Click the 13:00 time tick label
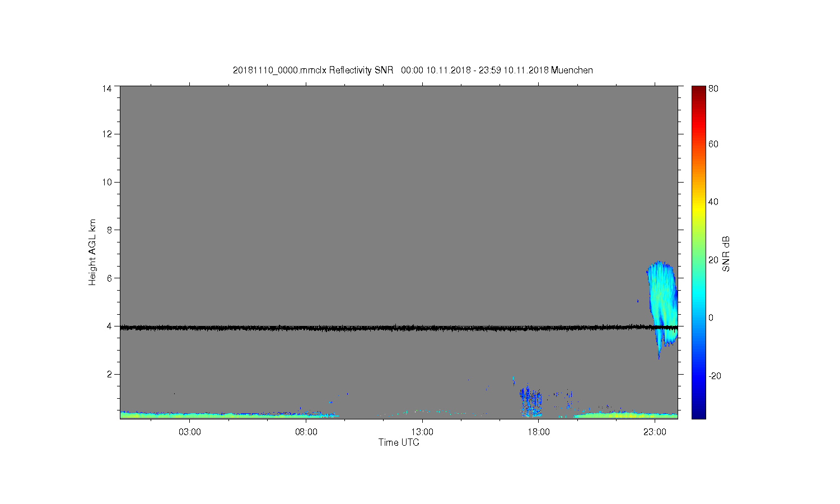Image resolution: width=840 pixels, height=504 pixels. pos(422,432)
